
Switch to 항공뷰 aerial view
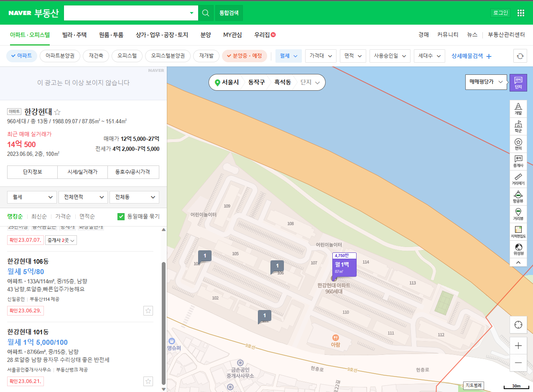pos(518,196)
